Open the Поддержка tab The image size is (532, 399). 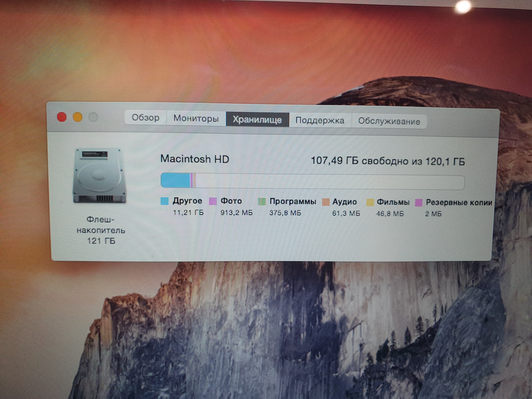point(320,120)
